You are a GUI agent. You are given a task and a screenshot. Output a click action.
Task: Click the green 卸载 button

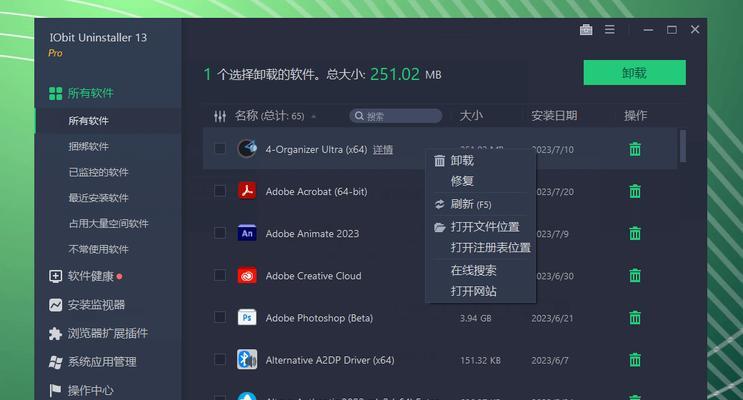coord(634,73)
